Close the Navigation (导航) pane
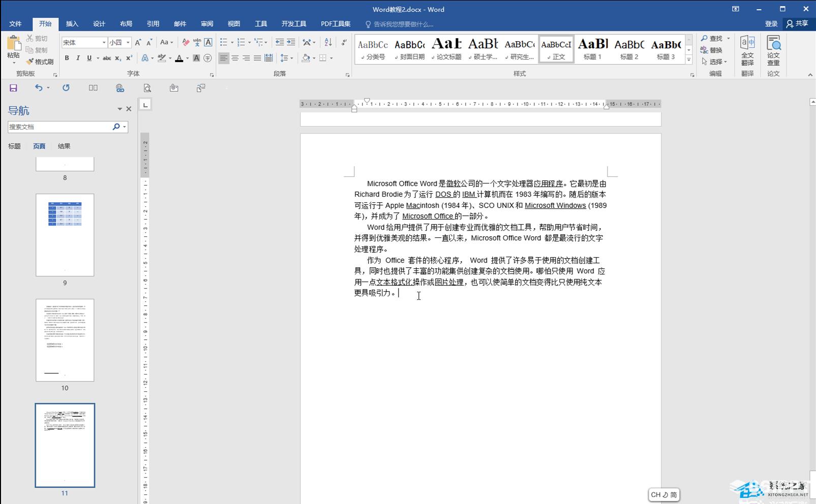The height and width of the screenshot is (504, 816). tap(129, 109)
